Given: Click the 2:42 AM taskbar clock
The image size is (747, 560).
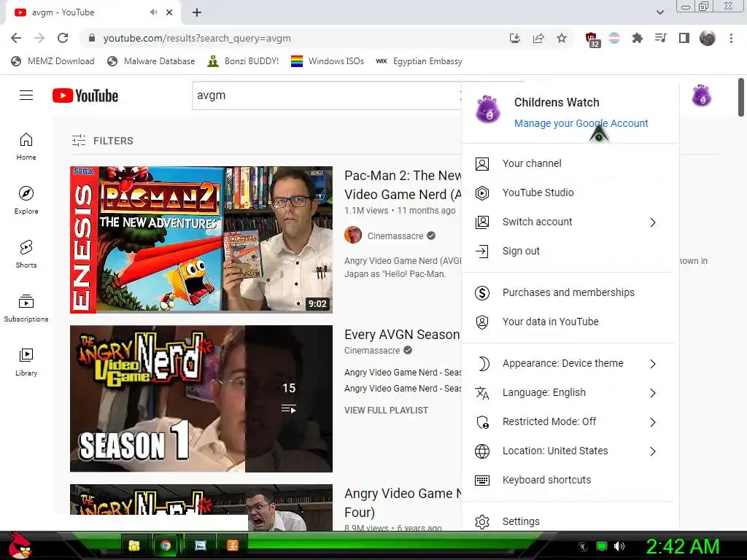Looking at the screenshot, I should click(x=682, y=546).
